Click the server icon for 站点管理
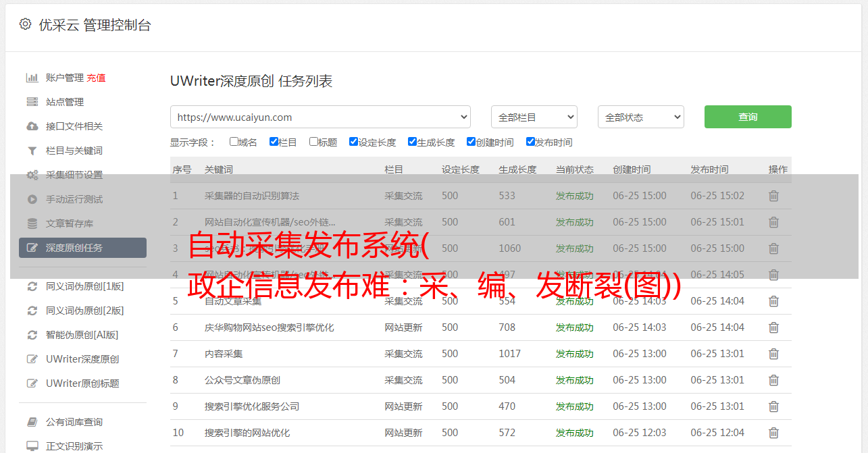 [32, 102]
